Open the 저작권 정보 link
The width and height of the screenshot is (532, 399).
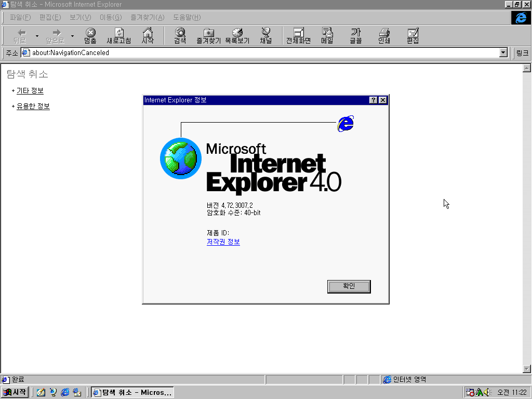point(223,242)
